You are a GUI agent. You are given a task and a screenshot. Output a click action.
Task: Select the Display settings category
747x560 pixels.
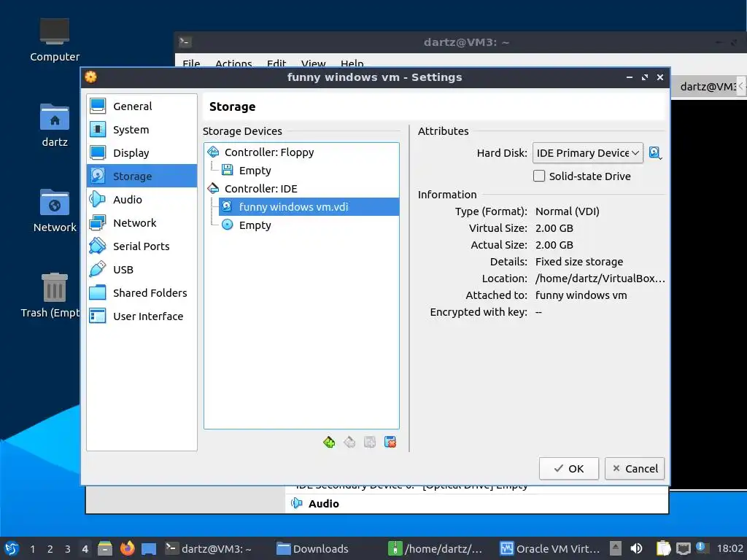(142, 153)
